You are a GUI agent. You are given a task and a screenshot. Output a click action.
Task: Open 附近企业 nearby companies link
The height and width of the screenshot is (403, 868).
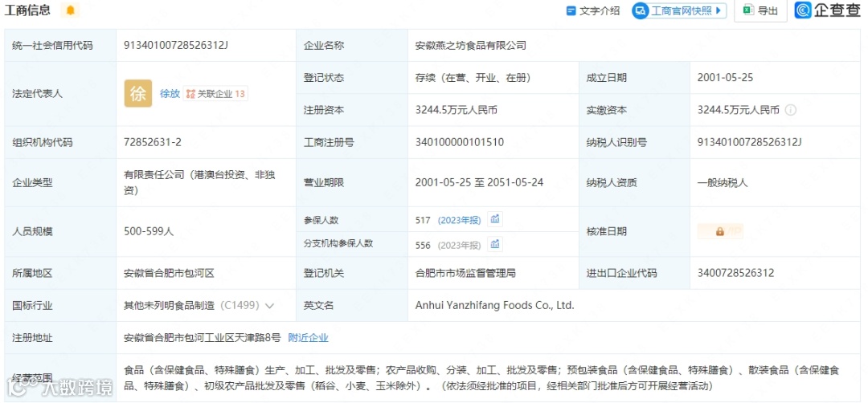pyautogui.click(x=309, y=338)
